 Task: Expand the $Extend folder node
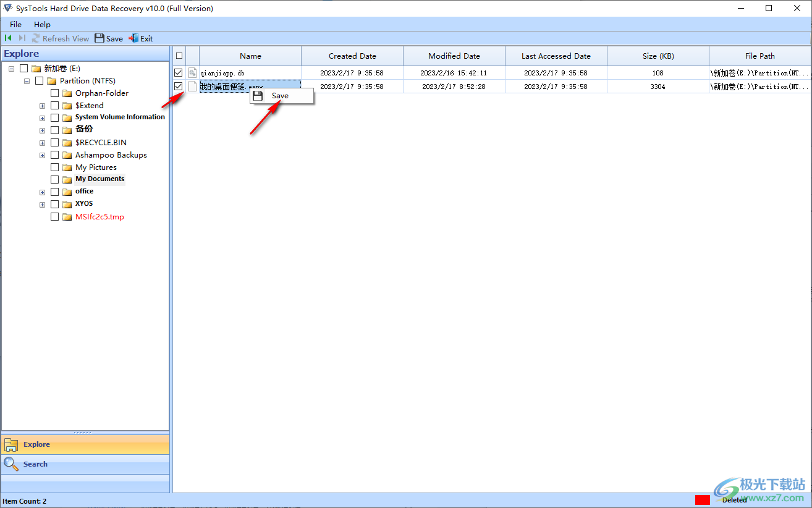[x=43, y=106]
